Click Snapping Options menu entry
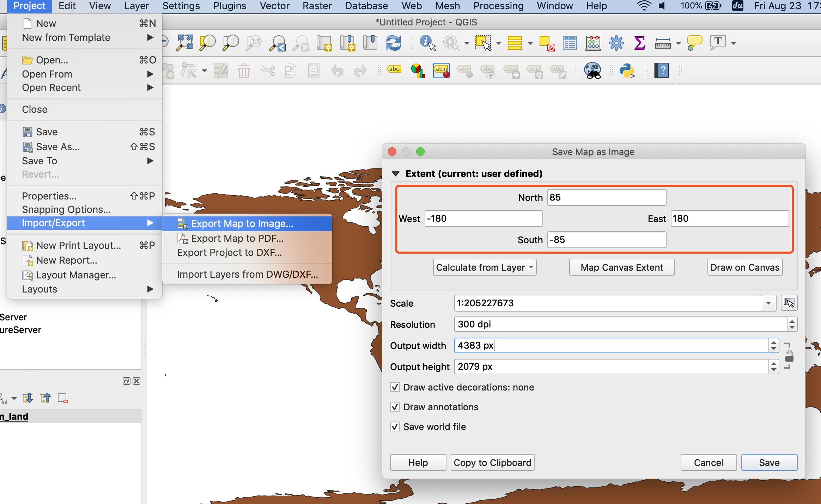Image resolution: width=821 pixels, height=504 pixels. point(85,209)
